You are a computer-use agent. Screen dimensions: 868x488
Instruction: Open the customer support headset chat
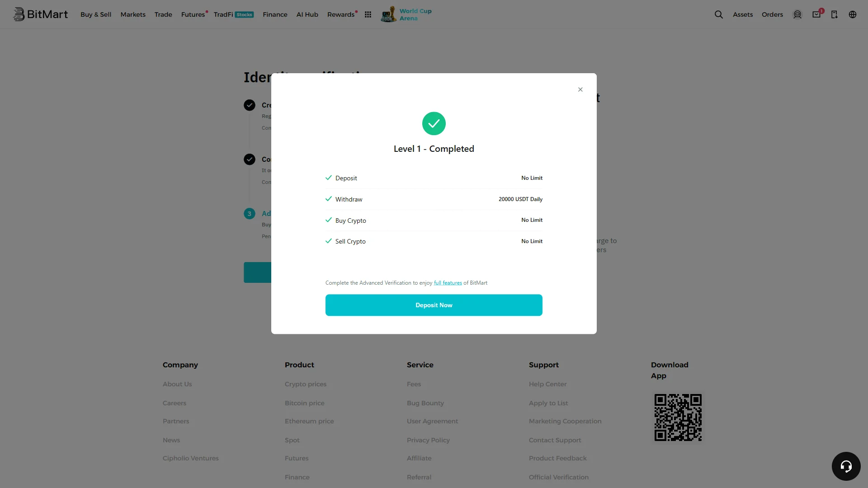[x=846, y=466]
